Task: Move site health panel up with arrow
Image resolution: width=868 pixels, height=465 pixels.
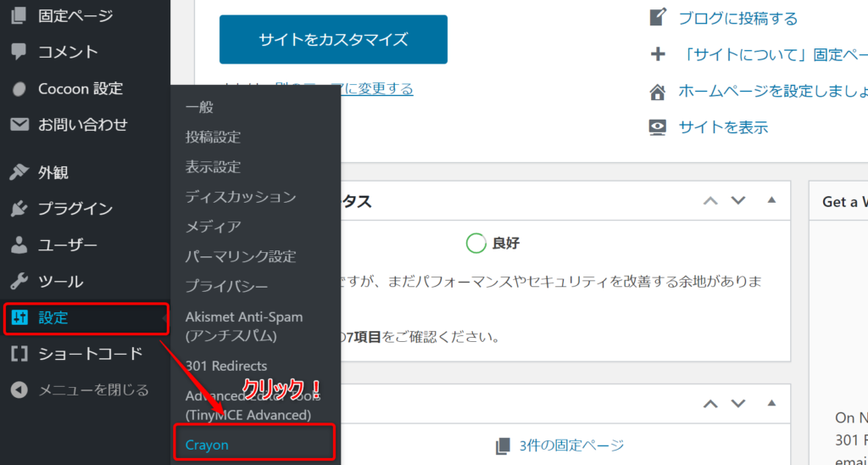Action: [710, 200]
